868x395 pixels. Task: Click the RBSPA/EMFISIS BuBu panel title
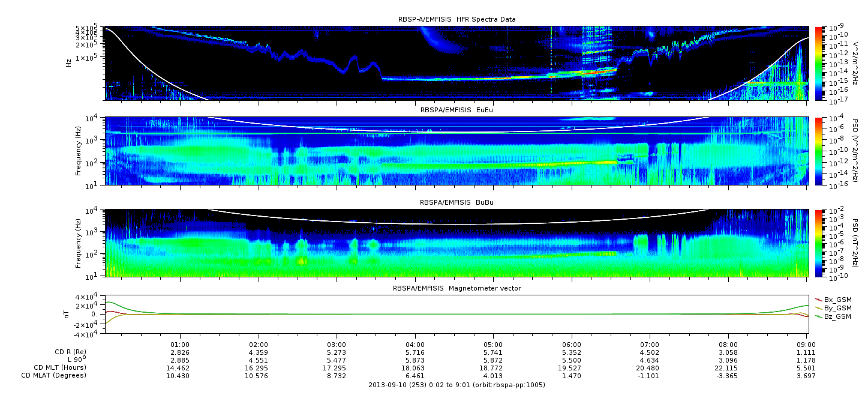point(456,202)
